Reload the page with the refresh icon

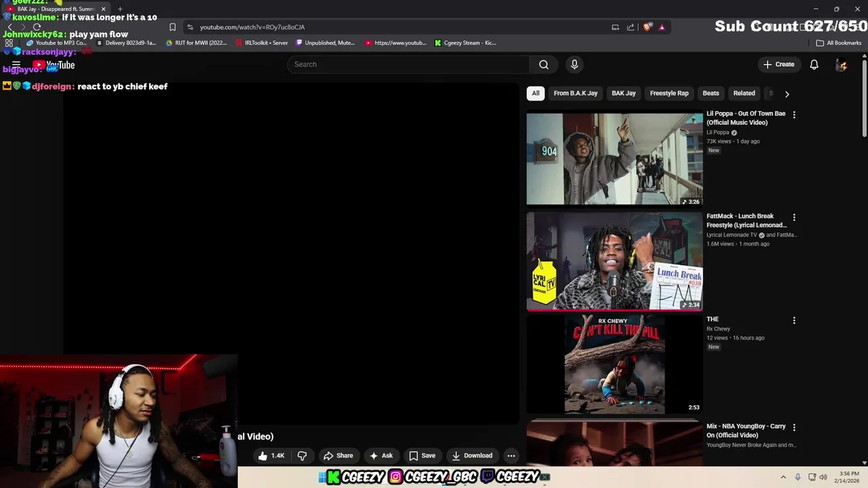pyautogui.click(x=37, y=27)
